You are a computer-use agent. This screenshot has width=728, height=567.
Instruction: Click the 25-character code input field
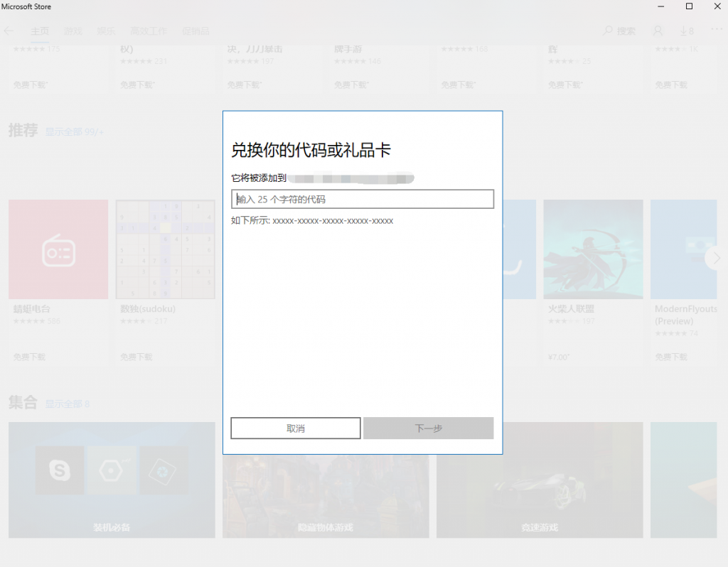[x=363, y=199]
